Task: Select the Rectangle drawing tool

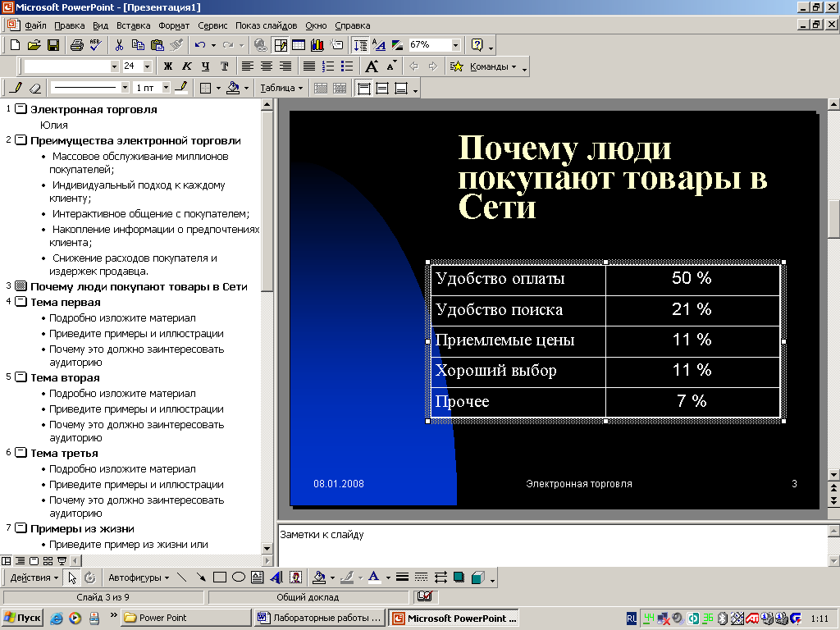Action: [x=220, y=577]
